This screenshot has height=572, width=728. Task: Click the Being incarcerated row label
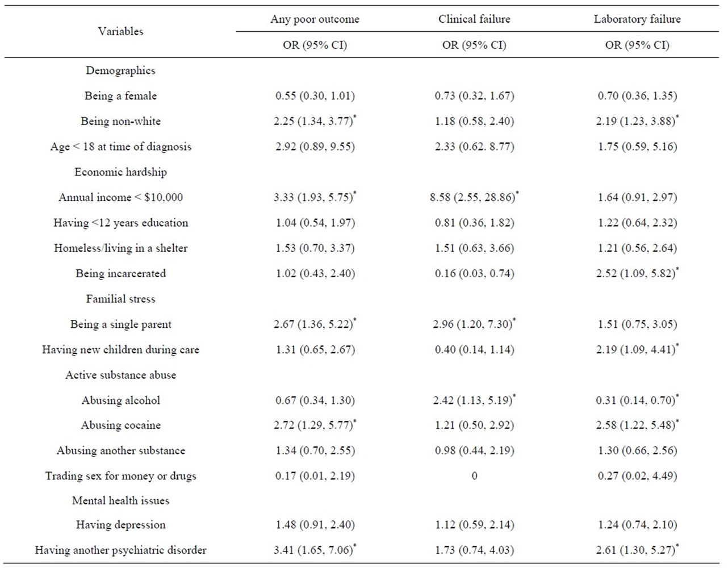point(120,273)
